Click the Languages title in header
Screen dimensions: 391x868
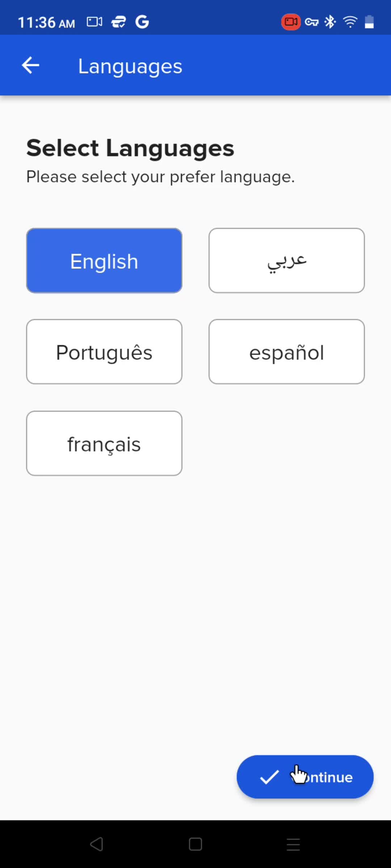(130, 66)
